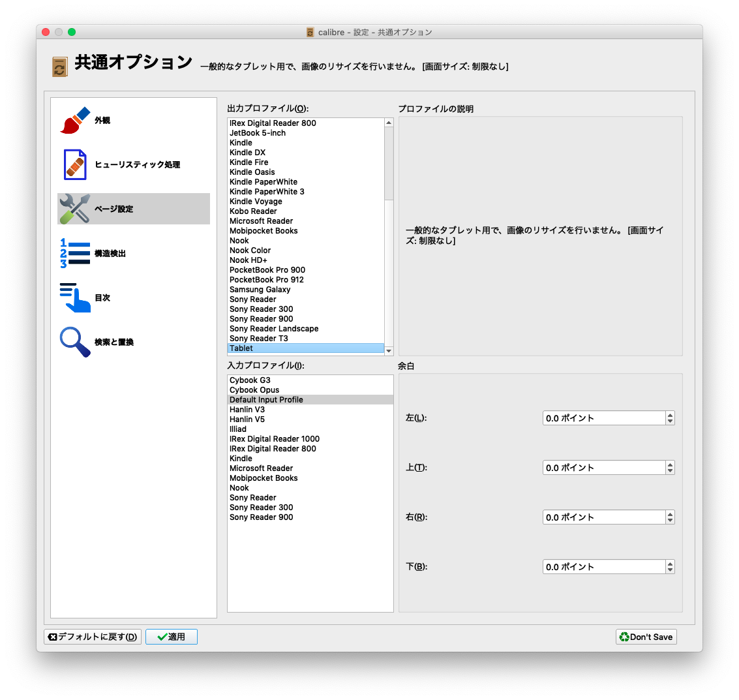
Task: Click the 左 margin stepper arrows
Action: coord(671,418)
